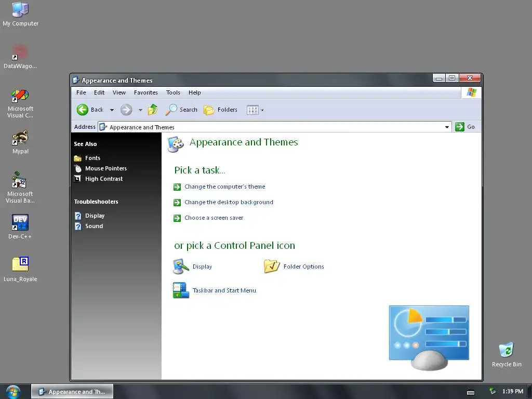The width and height of the screenshot is (532, 399).
Task: Select Dev-C++ desktop shortcut
Action: [x=20, y=227]
